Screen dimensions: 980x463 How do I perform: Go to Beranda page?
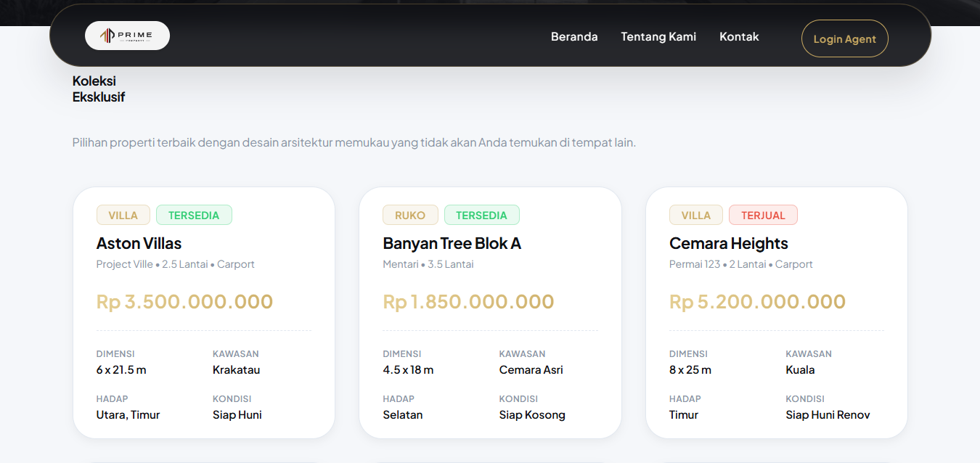click(x=574, y=36)
